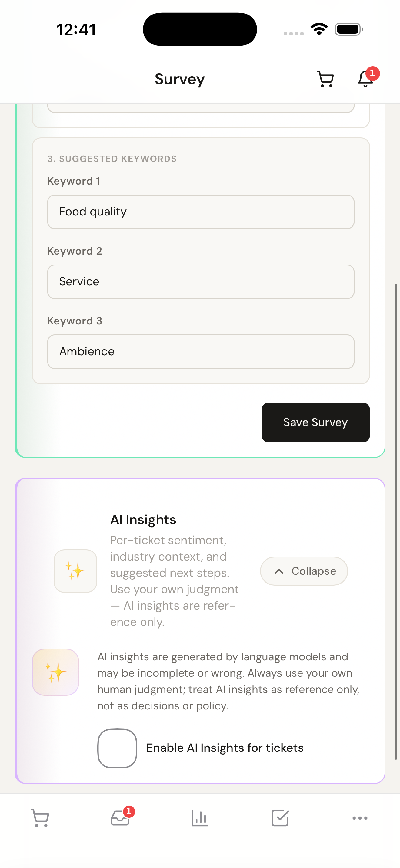The width and height of the screenshot is (400, 868).
Task: Open the cart icon in the header
Action: 325,80
